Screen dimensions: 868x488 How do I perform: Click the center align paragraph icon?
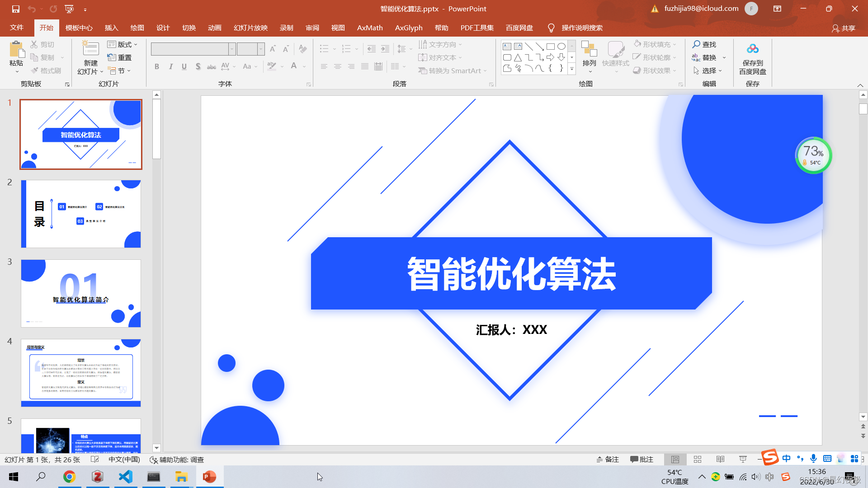[338, 66]
